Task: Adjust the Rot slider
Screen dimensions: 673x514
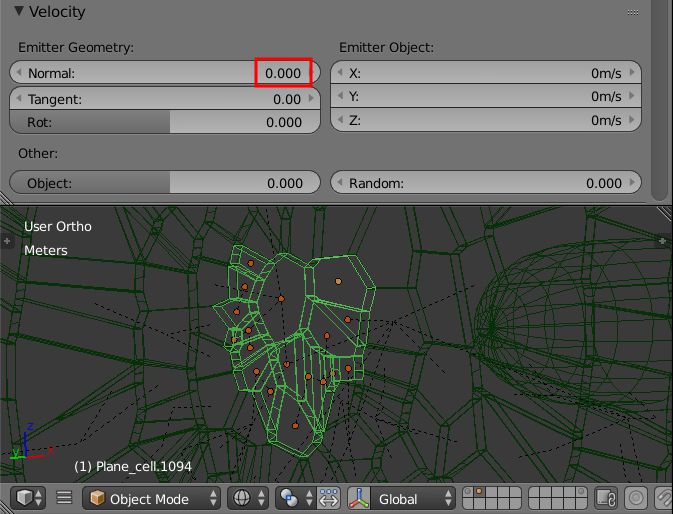Action: [x=165, y=122]
